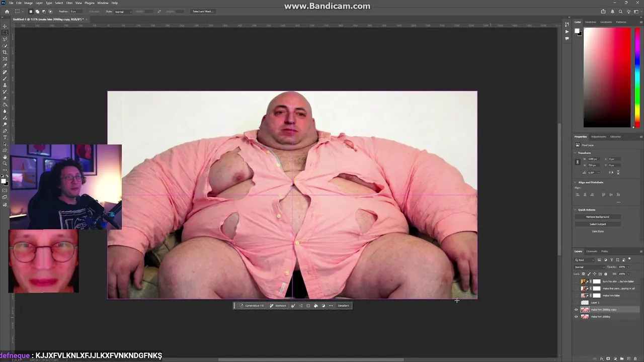The width and height of the screenshot is (644, 362).
Task: Select the Type tool
Action: 5,137
